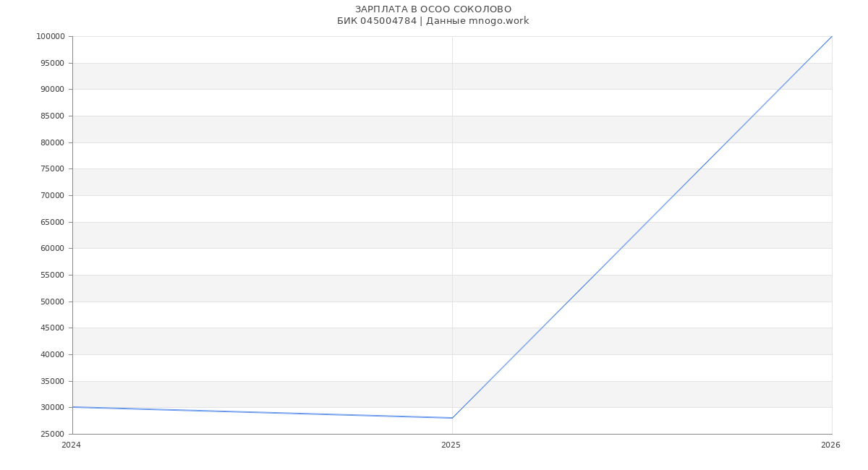
Task: Click the 95000 y-axis label
Action: coord(52,64)
